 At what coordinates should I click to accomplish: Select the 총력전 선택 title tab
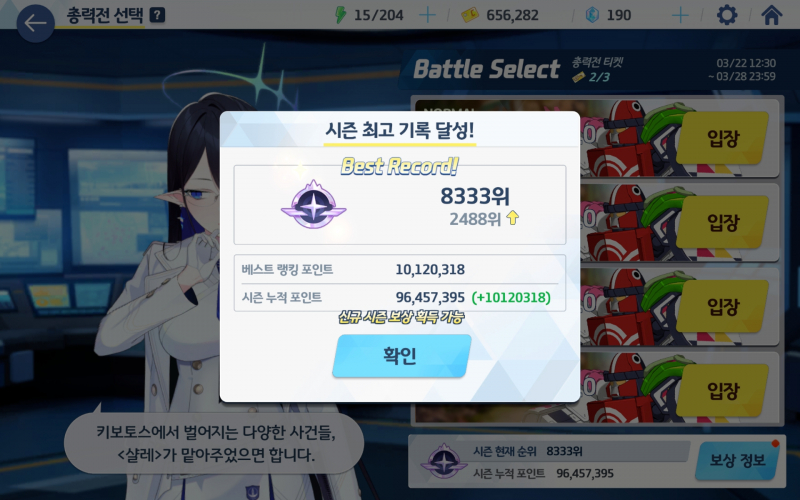click(x=105, y=15)
